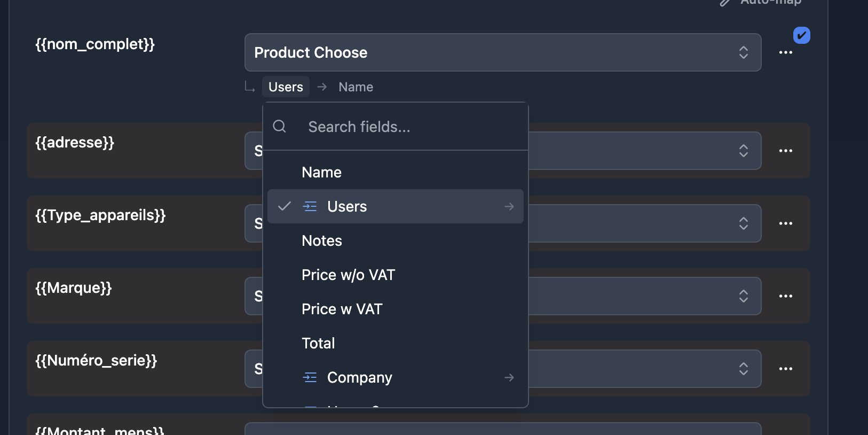Open the three-dots menu for adresse row
Screen dimensions: 868x435
785,151
